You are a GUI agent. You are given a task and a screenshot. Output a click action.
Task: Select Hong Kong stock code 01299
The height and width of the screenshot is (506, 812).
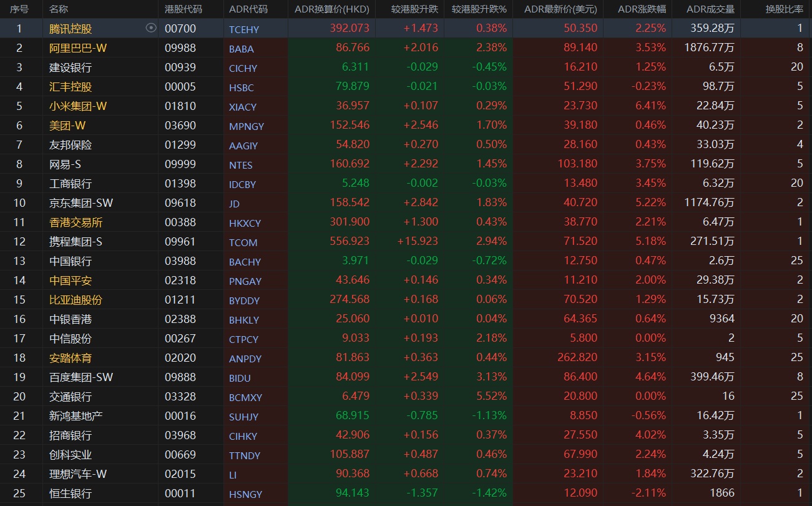[180, 145]
